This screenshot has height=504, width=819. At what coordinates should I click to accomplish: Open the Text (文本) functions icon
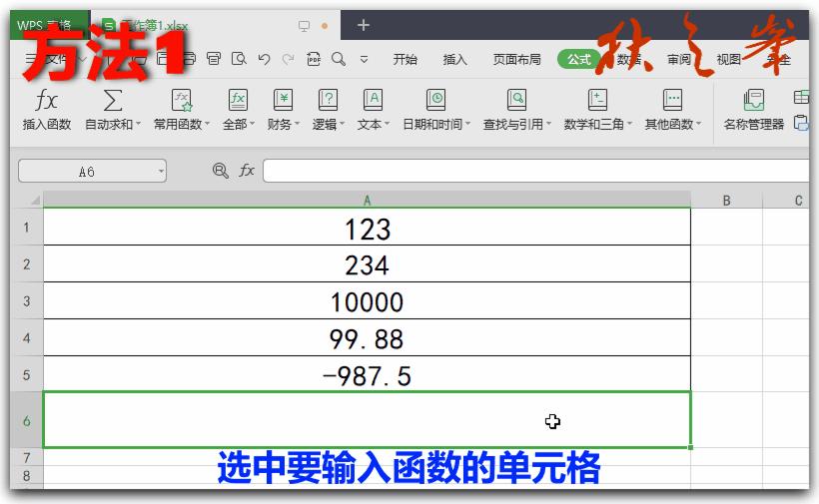point(373,100)
